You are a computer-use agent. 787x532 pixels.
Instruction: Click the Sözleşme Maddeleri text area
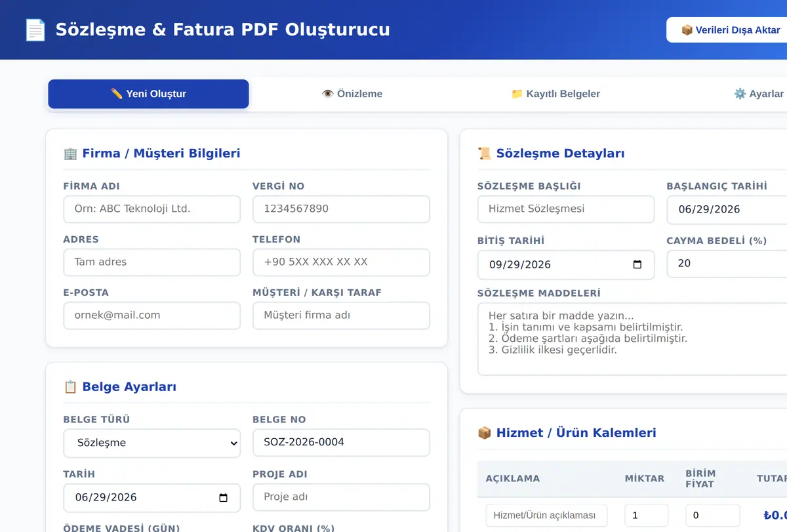point(632,339)
